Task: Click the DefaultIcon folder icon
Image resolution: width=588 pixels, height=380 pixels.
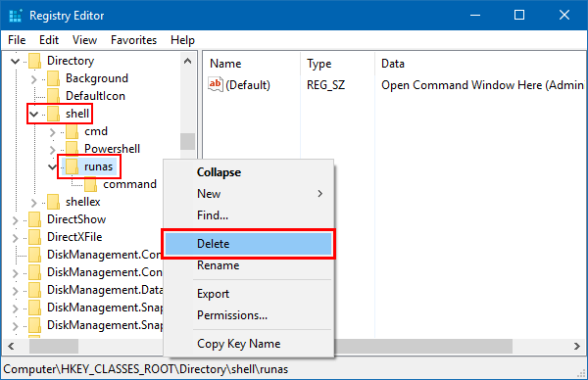Action: click(x=54, y=96)
